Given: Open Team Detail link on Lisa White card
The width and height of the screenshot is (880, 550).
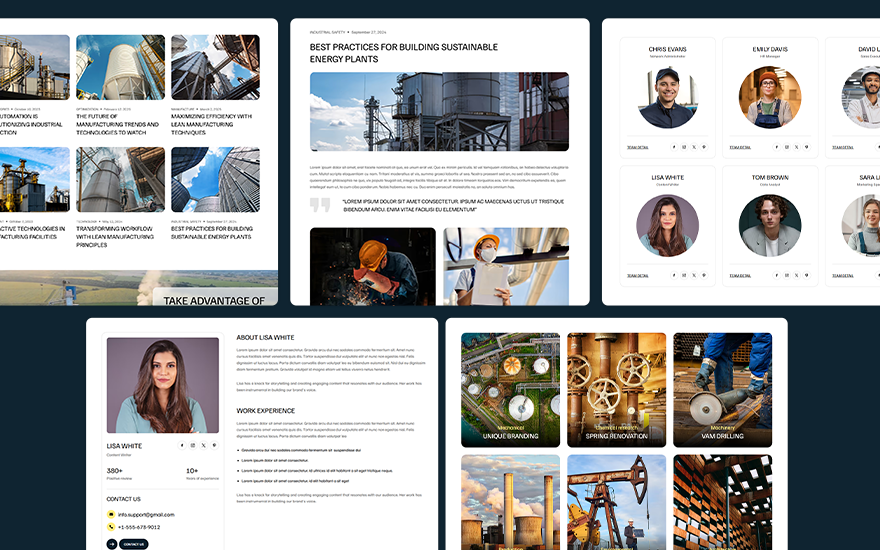Looking at the screenshot, I should click(x=637, y=276).
